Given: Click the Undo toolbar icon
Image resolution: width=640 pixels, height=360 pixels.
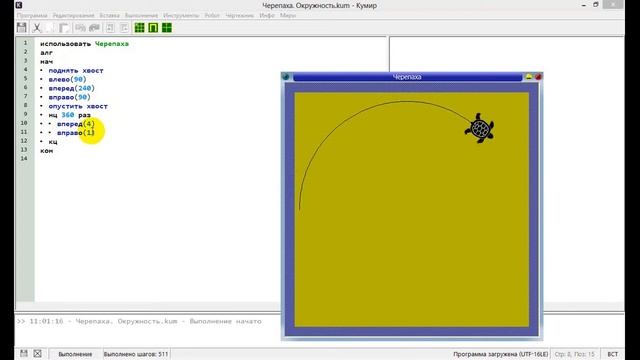Looking at the screenshot, I should [x=80, y=28].
